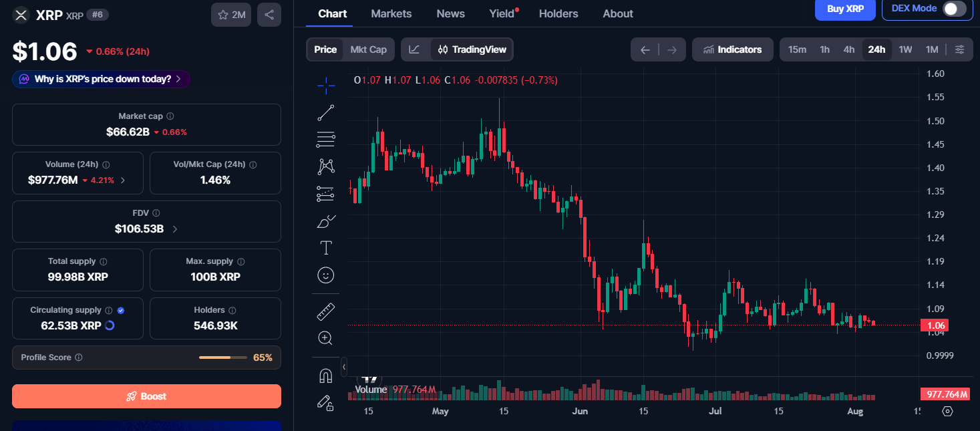Click the Max. supply 100B XRP value

215,277
